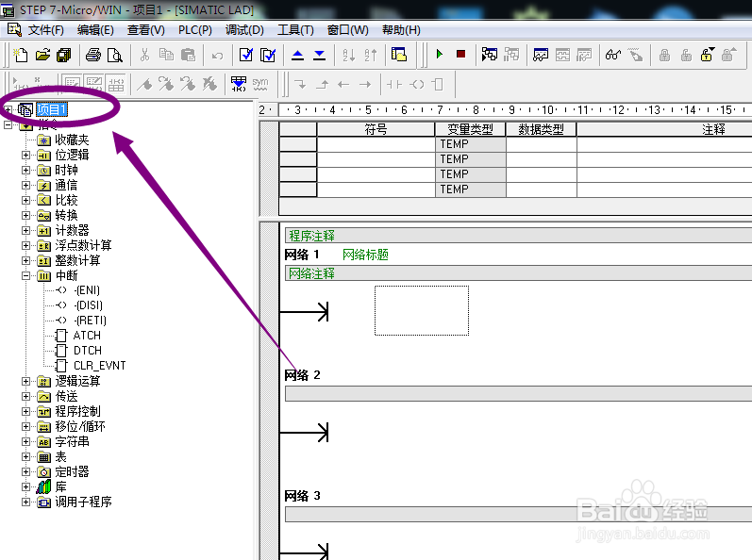Open the PLC(P) menu
752x560 pixels.
[195, 30]
